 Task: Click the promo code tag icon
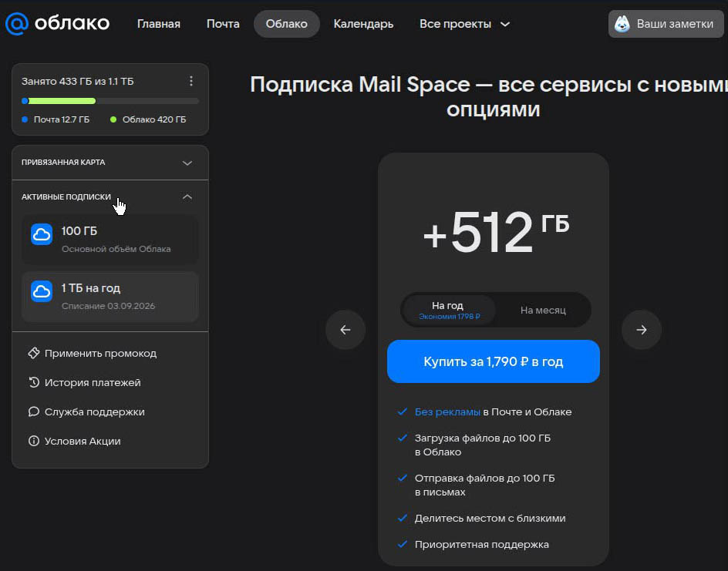[x=33, y=353]
